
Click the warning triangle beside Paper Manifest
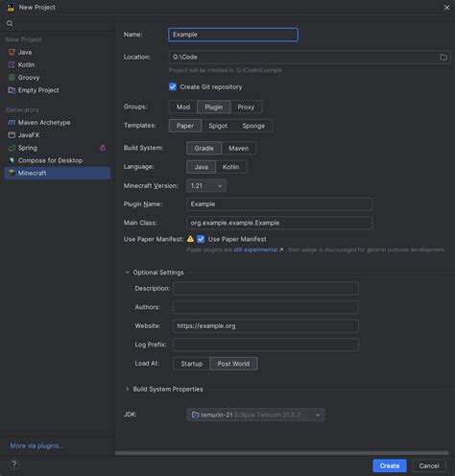(x=190, y=239)
